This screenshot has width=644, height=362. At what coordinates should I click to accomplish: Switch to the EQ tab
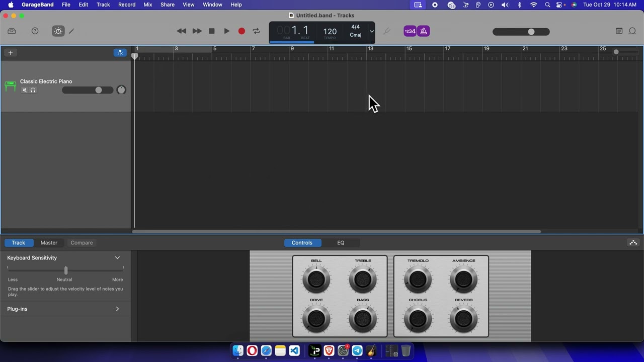click(341, 243)
